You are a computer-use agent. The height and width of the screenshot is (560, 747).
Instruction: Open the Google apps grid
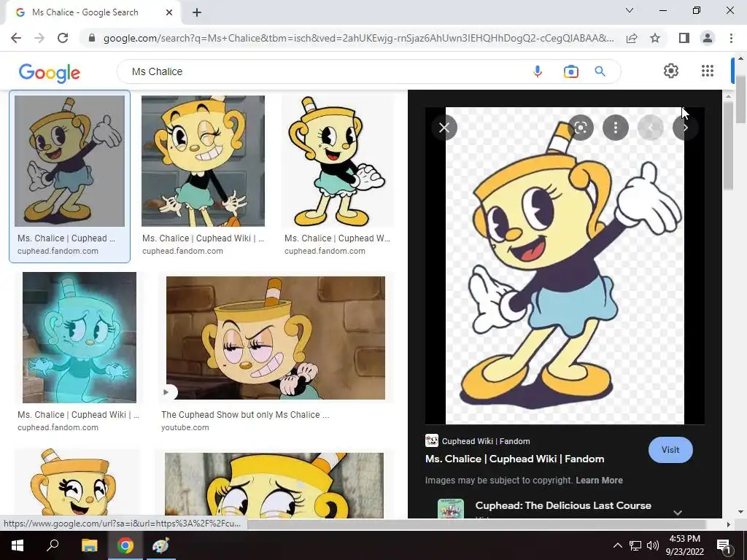708,71
